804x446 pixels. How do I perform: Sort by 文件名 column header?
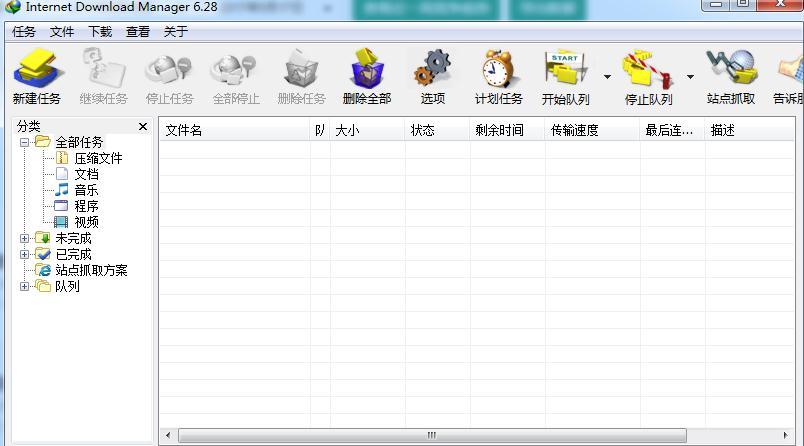tap(235, 130)
